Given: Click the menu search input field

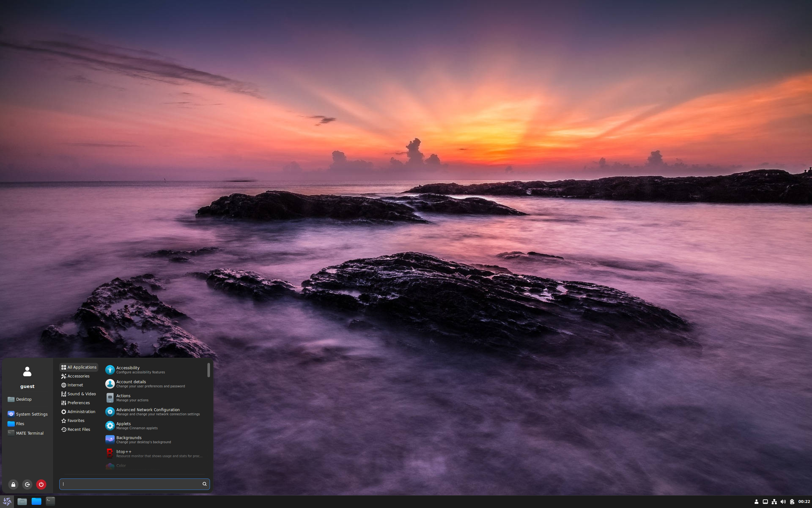Looking at the screenshot, I should pos(134,484).
